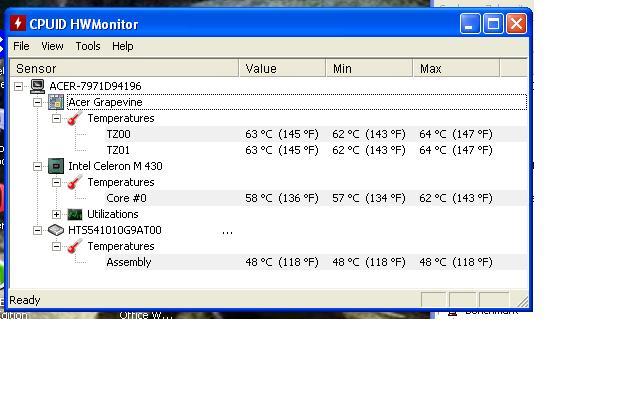
Task: Open the View menu
Action: coord(52,46)
